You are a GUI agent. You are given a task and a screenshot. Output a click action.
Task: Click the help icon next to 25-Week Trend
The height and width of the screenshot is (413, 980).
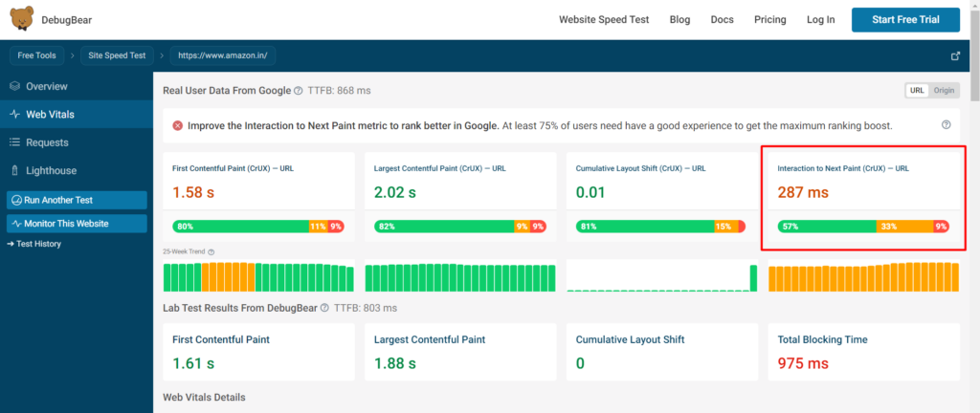point(211,252)
